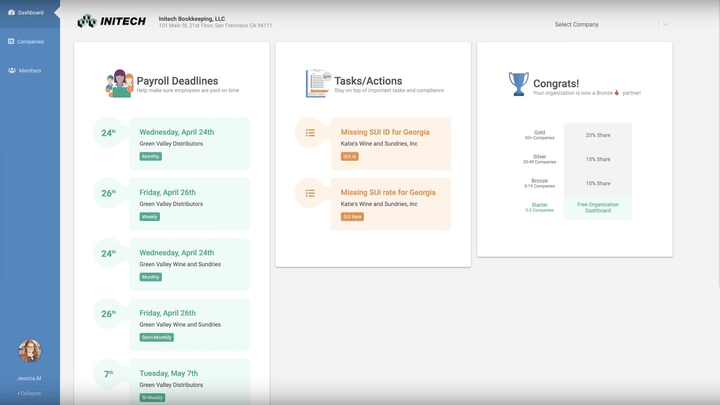Click the Tasks/Actions clipboard illustration
This screenshot has height=405, width=720.
click(x=318, y=84)
